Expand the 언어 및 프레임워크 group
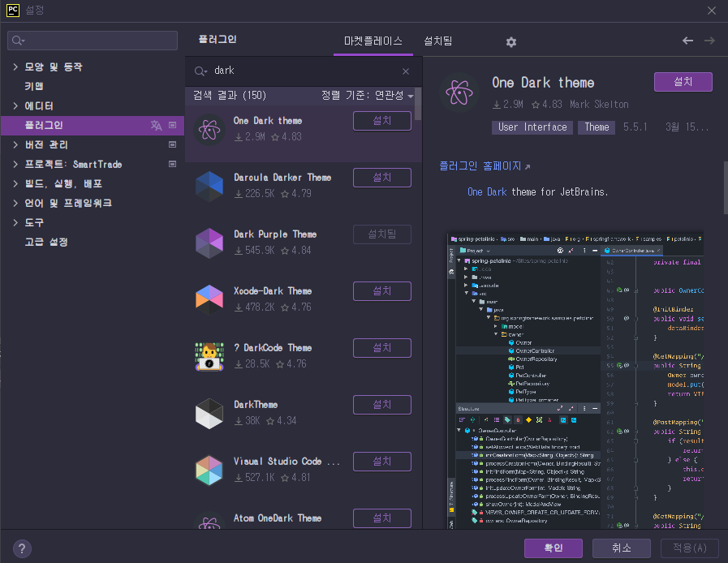 pos(15,204)
